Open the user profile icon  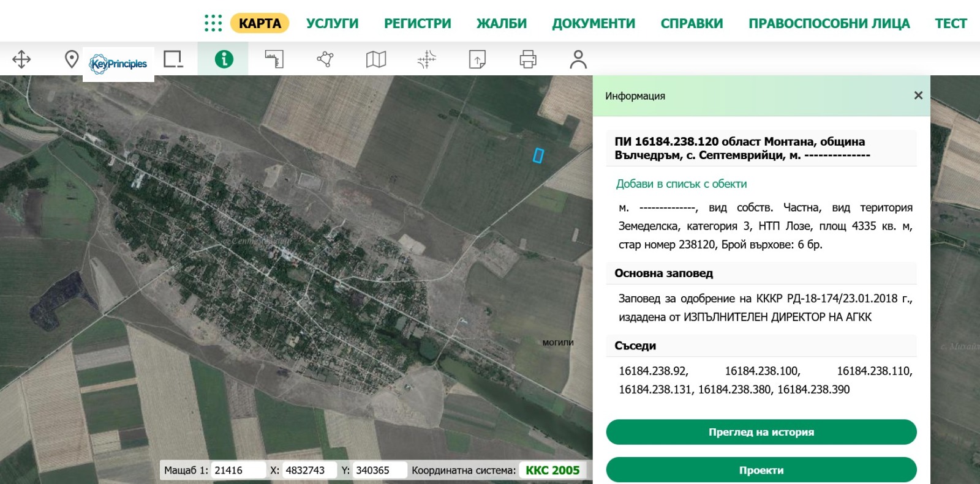[x=578, y=59]
